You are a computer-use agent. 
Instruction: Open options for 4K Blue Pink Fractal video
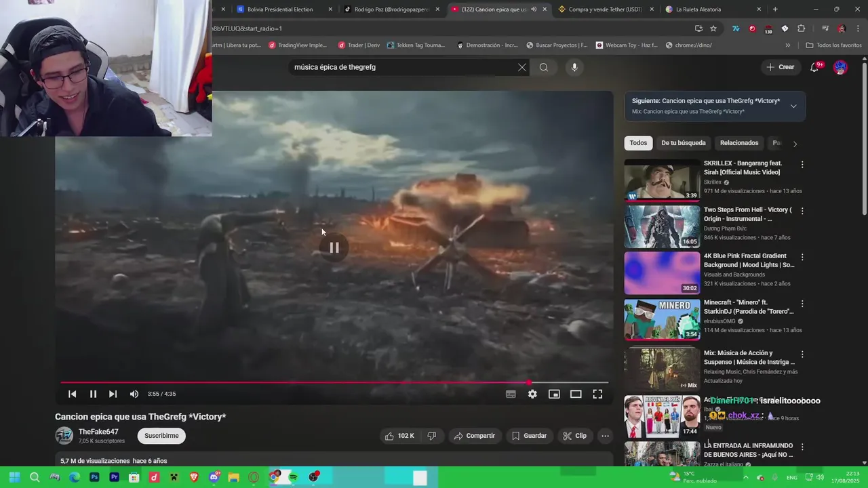(802, 258)
